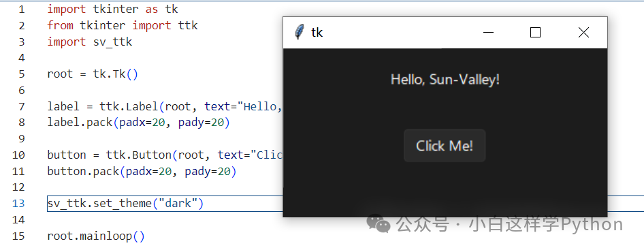Click the tk feather icon in title bar
This screenshot has height=250, width=644.
(x=300, y=32)
